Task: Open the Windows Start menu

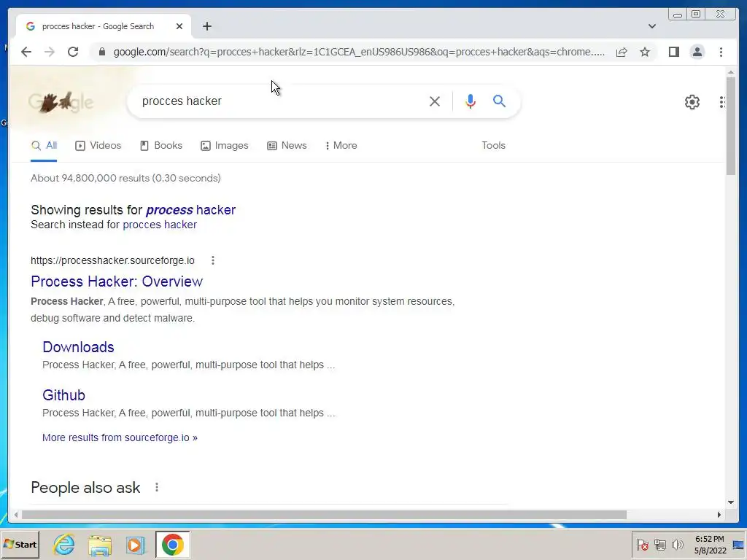Action: pos(20,544)
